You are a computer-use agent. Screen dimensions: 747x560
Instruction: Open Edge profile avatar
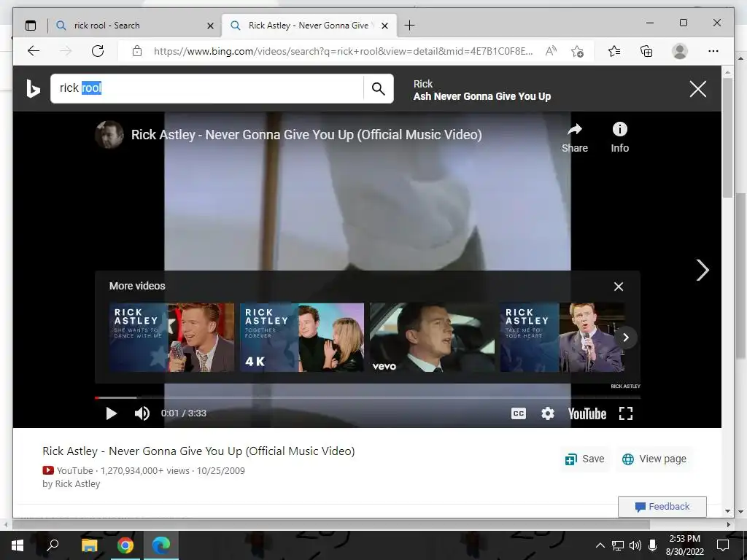point(680,51)
